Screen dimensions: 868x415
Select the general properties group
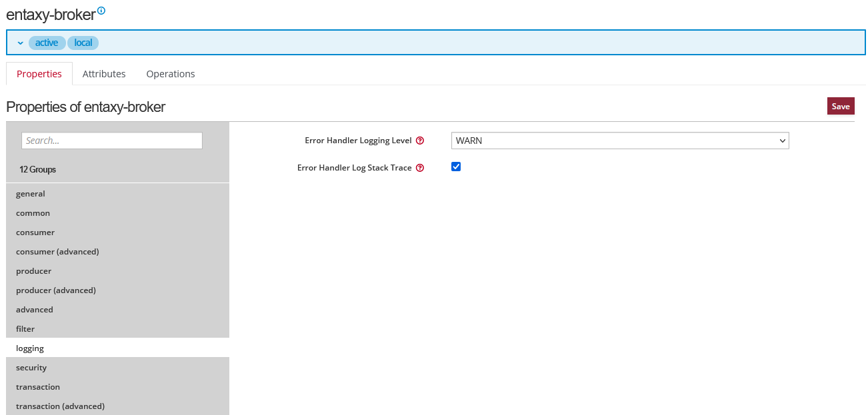point(31,194)
